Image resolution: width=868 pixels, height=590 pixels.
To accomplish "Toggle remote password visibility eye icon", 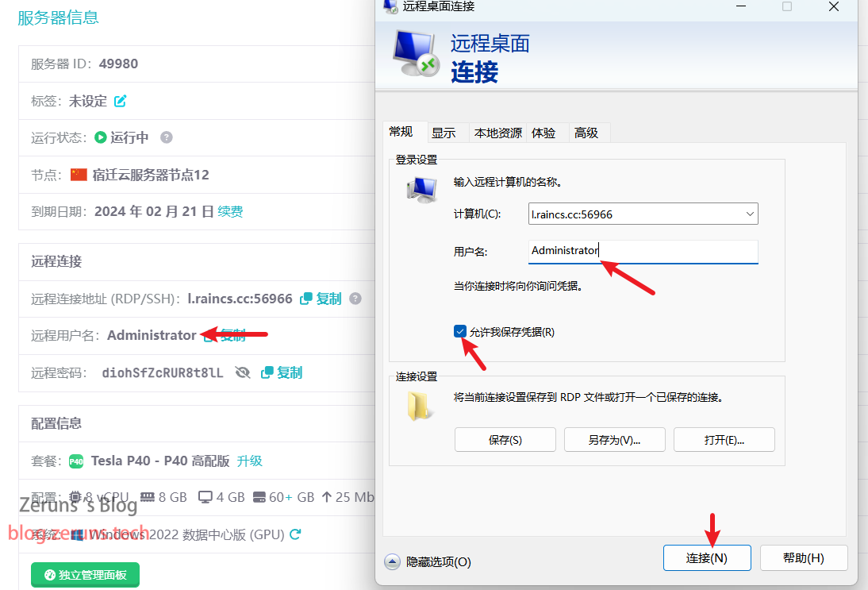I will pyautogui.click(x=243, y=372).
